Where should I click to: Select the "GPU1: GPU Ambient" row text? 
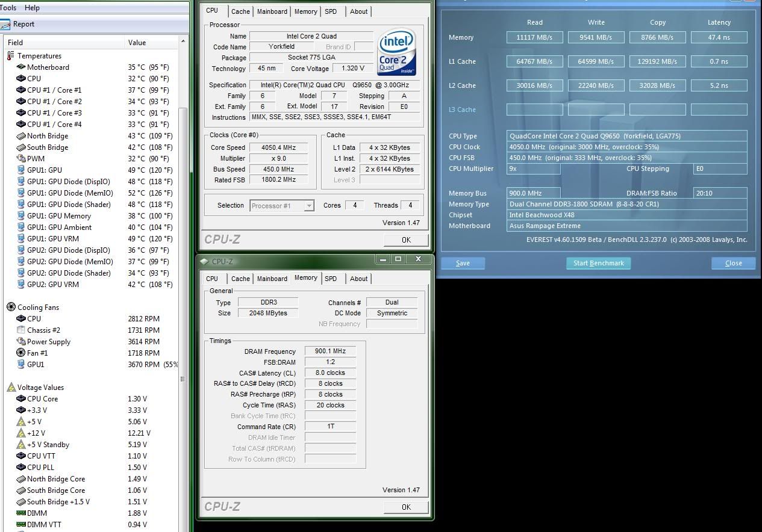[x=60, y=227]
